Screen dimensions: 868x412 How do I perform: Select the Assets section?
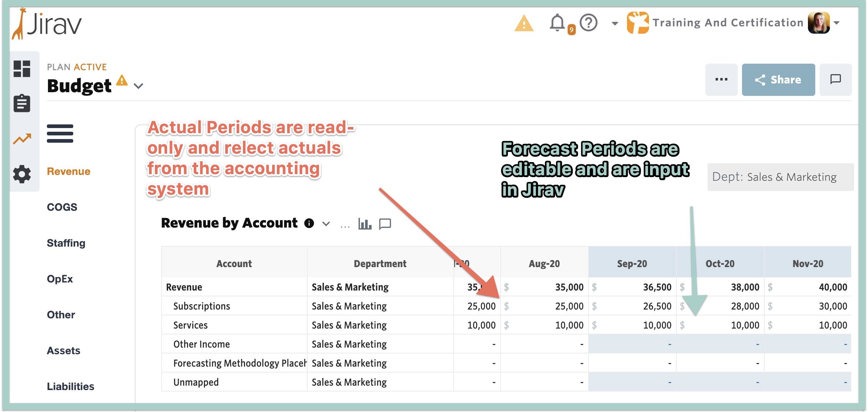[63, 351]
